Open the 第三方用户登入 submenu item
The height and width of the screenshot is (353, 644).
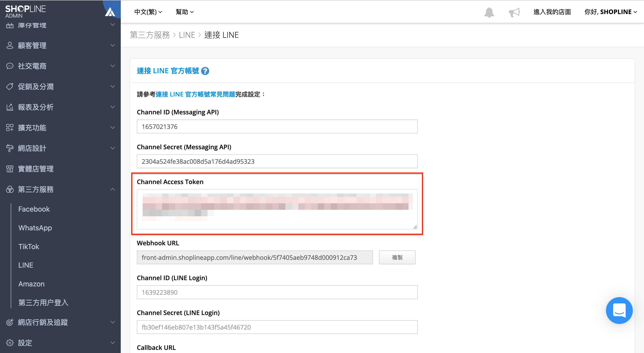tap(43, 303)
